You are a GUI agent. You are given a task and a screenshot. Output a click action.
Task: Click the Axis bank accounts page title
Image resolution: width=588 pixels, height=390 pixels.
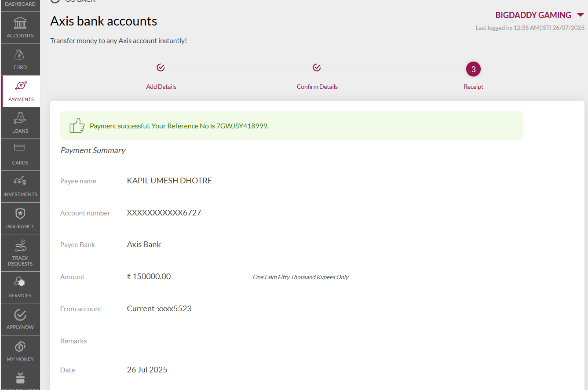pyautogui.click(x=103, y=21)
